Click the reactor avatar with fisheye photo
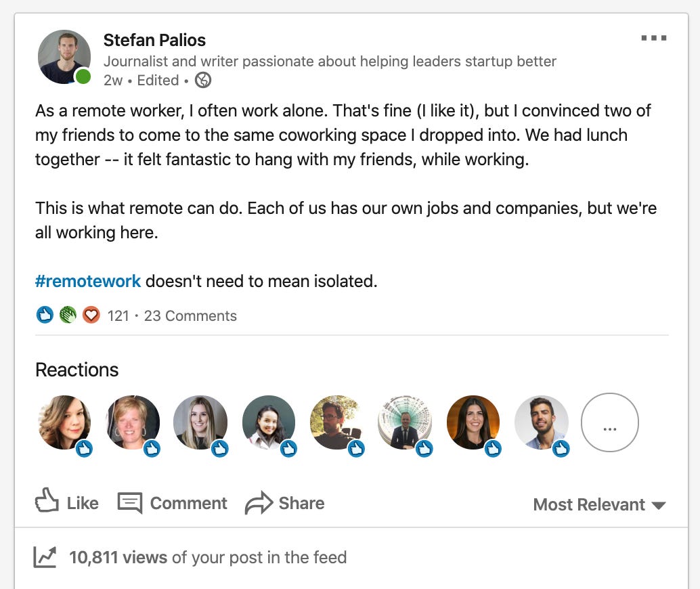 click(x=404, y=422)
